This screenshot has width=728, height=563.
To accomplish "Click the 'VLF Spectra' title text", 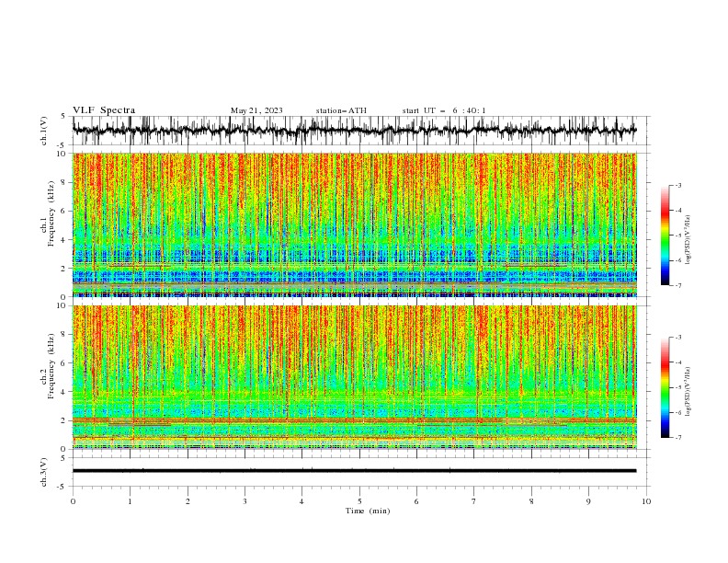I will coord(104,110).
